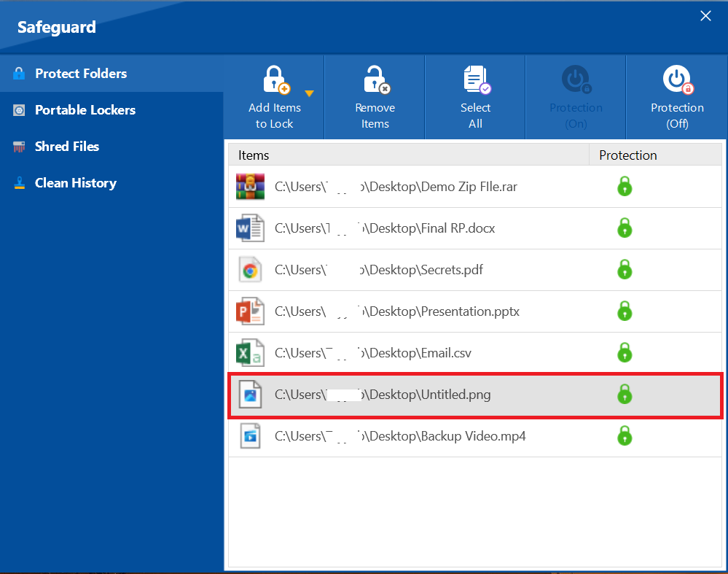Viewport: 728px width, 574px height.
Task: Click the PowerPoint icon for Presentation.pptx
Action: [250, 311]
